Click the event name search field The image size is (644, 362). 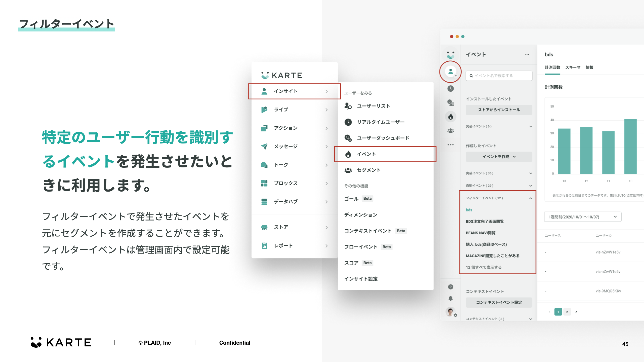point(499,76)
